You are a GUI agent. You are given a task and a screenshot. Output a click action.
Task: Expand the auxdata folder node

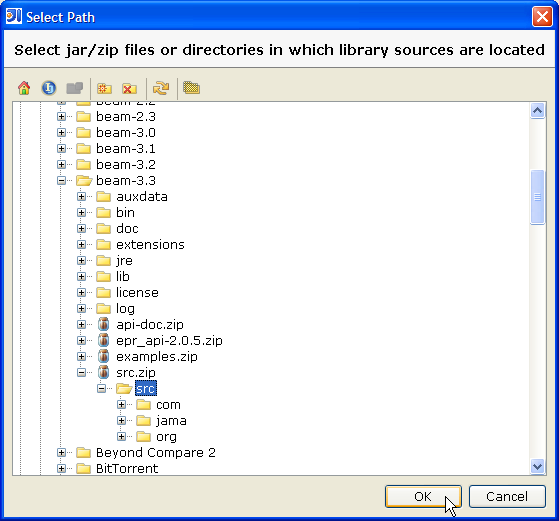(x=81, y=196)
